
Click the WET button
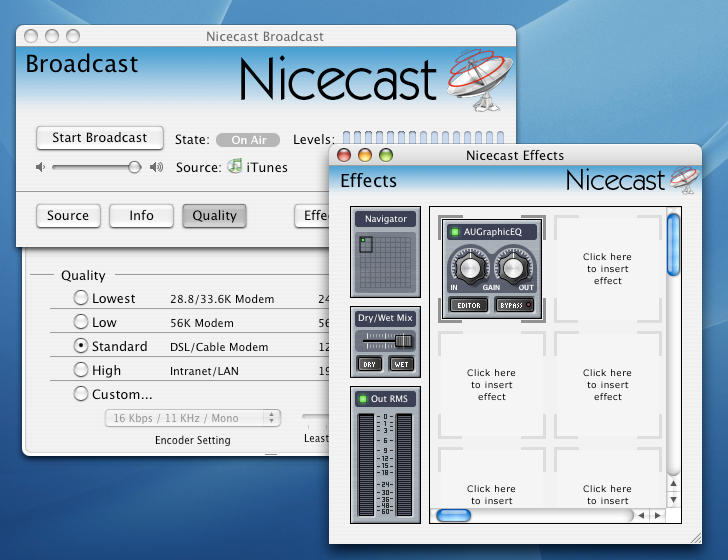coord(401,365)
